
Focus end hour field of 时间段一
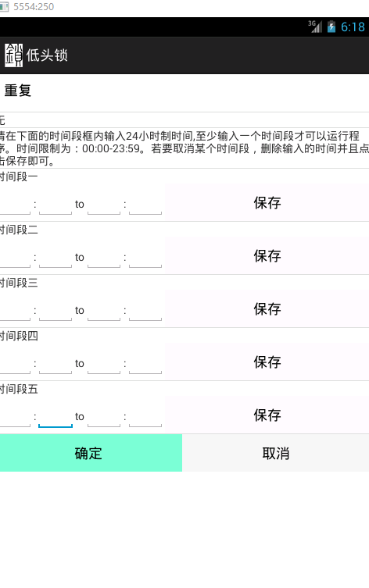[104, 204]
